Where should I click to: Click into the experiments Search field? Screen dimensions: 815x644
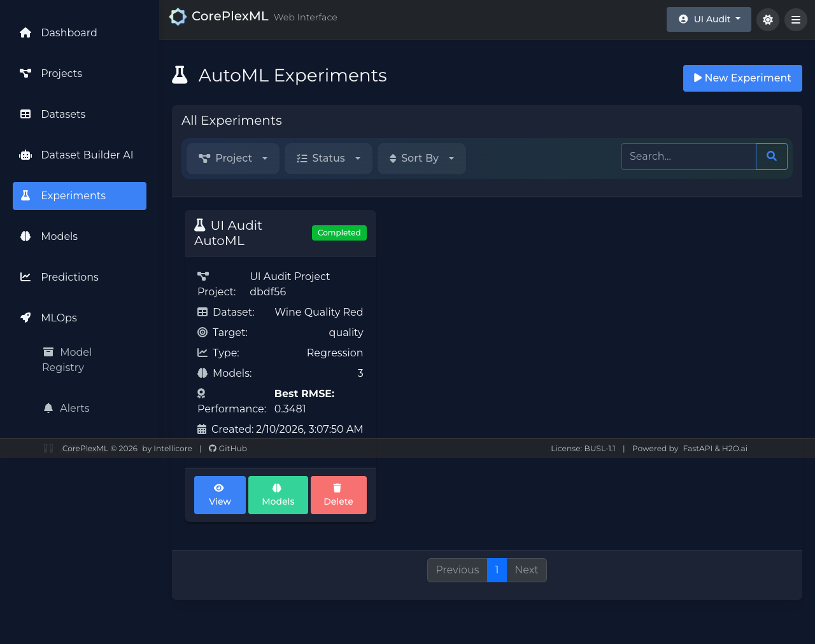688,157
